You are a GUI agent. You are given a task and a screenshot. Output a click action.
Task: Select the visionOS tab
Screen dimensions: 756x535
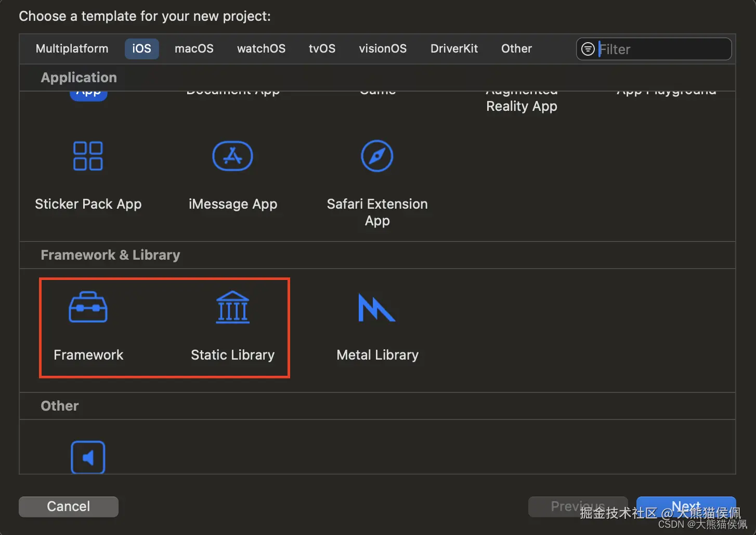(x=383, y=48)
